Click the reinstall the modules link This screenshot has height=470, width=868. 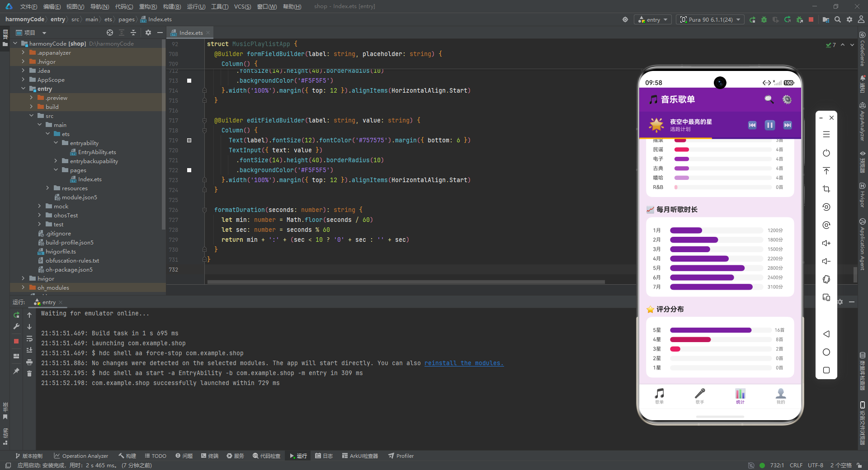tap(464, 363)
